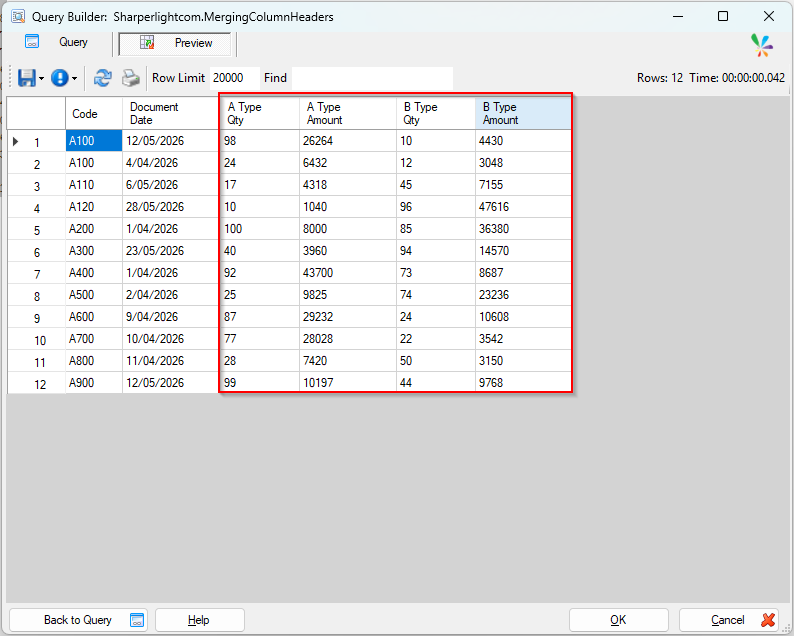Click the Cancel button
Image resolution: width=794 pixels, height=636 pixels.
click(729, 620)
